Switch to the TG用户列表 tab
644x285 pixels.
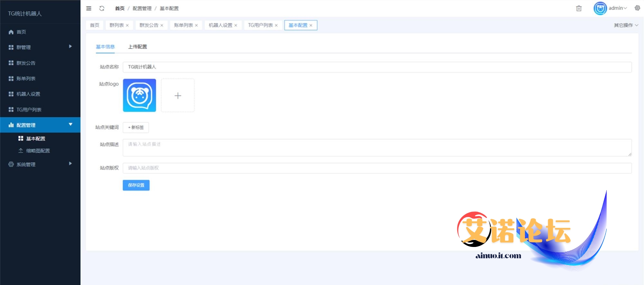point(260,25)
